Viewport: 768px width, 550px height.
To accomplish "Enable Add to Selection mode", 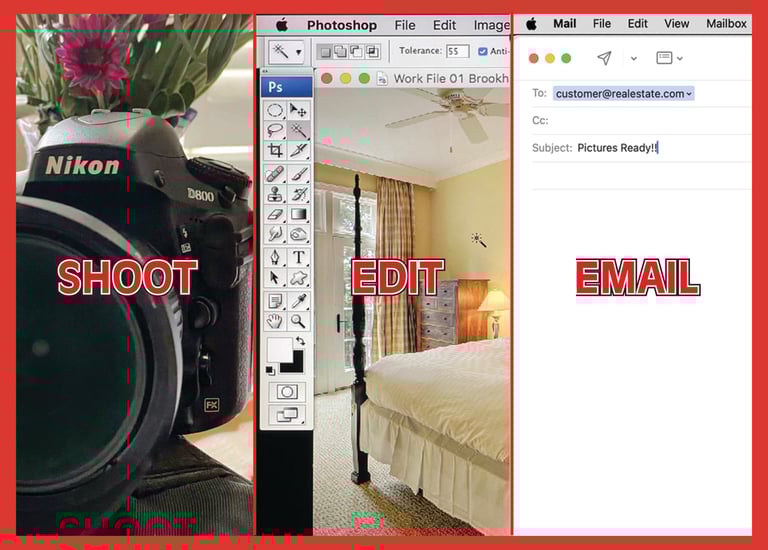I will [x=340, y=51].
